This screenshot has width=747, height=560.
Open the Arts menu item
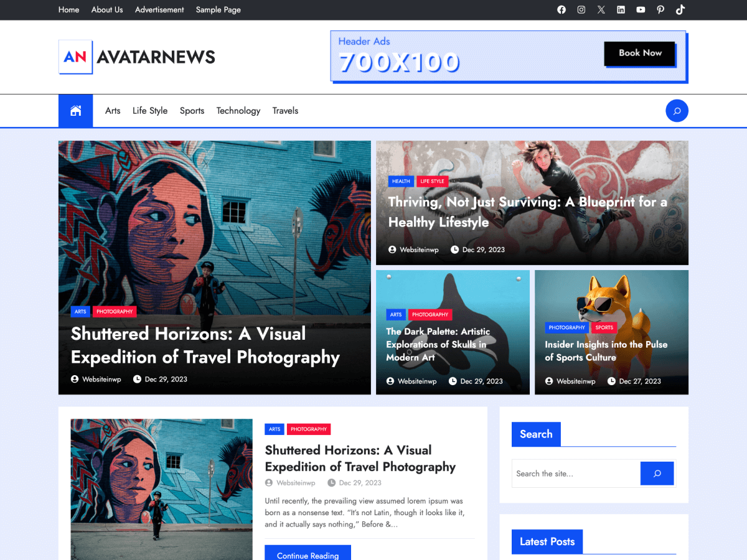(113, 110)
